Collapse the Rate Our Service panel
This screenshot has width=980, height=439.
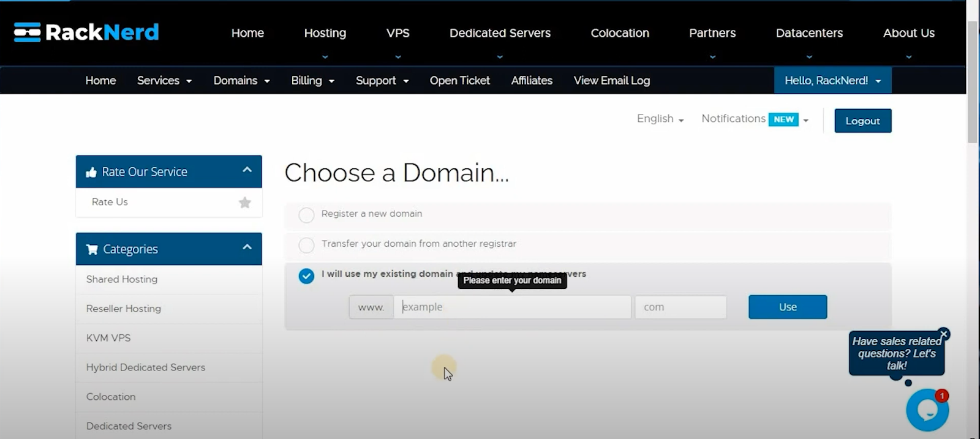[247, 170]
